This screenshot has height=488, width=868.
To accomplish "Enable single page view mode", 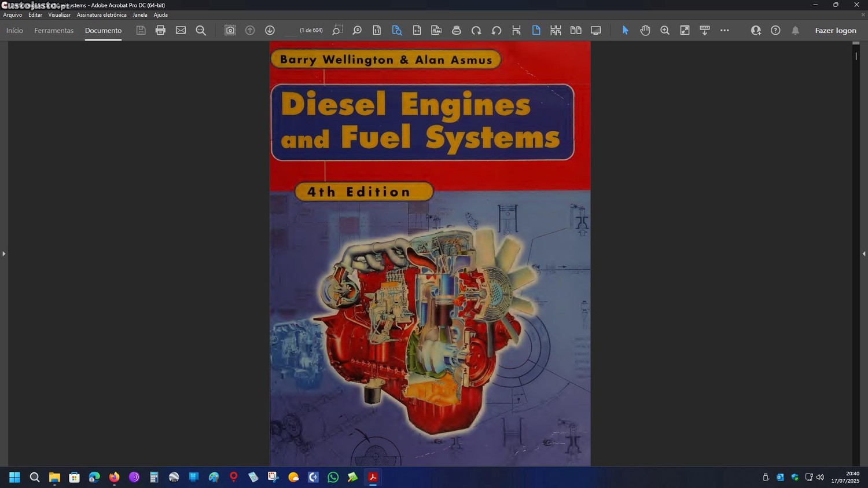I will pyautogui.click(x=536, y=30).
